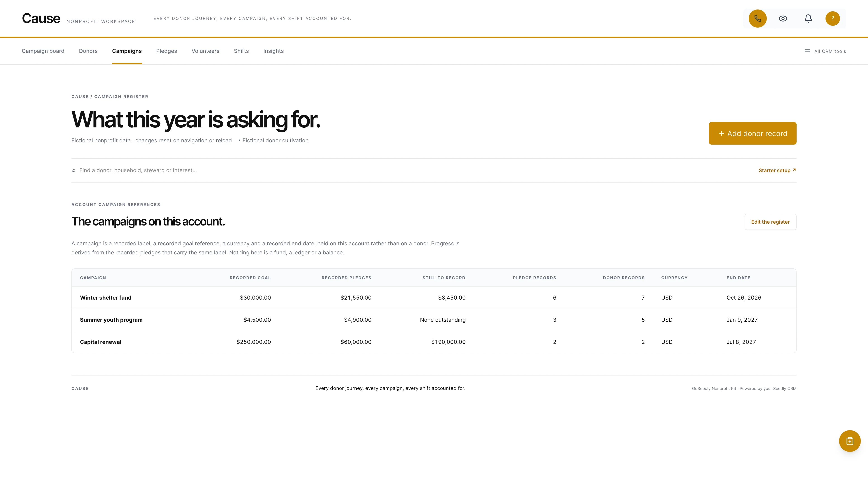Screen dimensions: 868x488
Task: Click the Still to record column header
Action: (x=444, y=278)
